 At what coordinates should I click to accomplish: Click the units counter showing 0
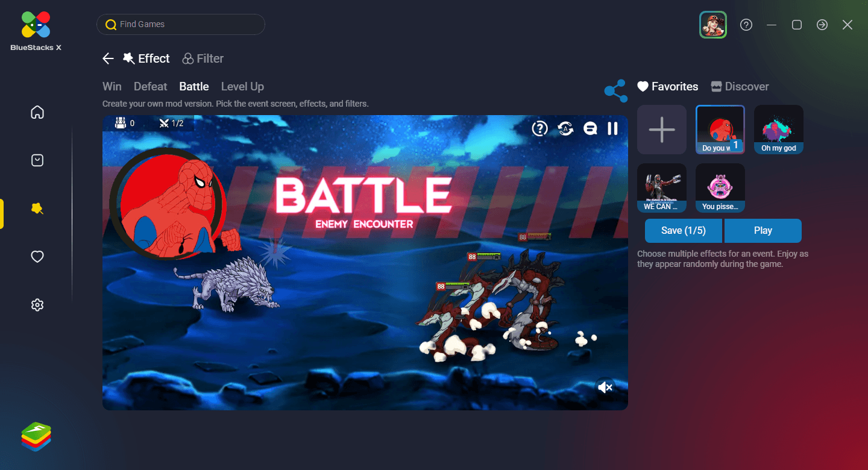tap(125, 123)
